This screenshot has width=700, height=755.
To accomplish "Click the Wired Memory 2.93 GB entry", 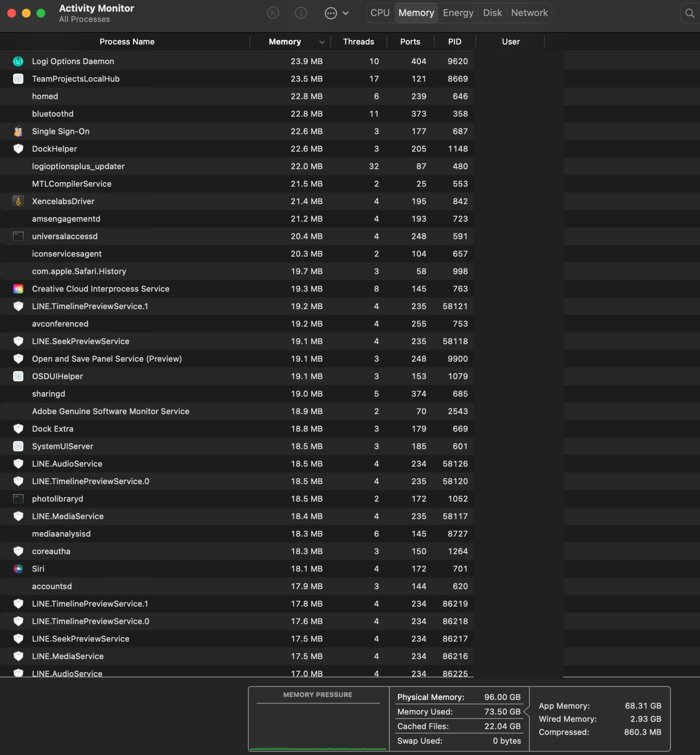I will coord(600,719).
